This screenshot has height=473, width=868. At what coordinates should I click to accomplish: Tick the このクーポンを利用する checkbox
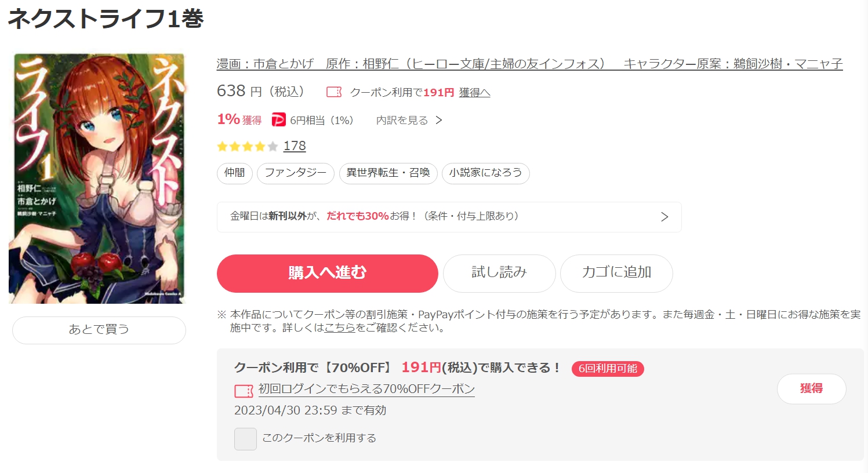click(245, 439)
